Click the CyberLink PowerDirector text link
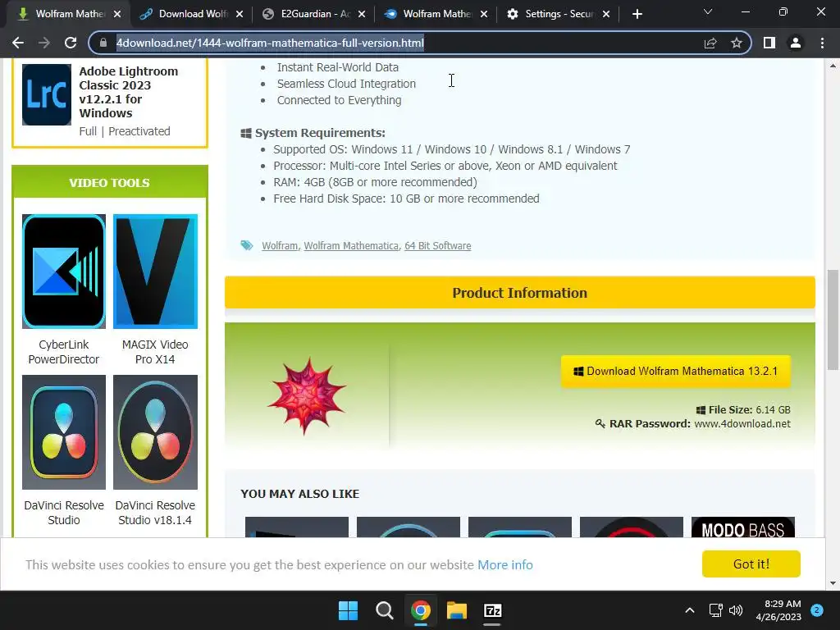Image resolution: width=840 pixels, height=630 pixels. 64,352
